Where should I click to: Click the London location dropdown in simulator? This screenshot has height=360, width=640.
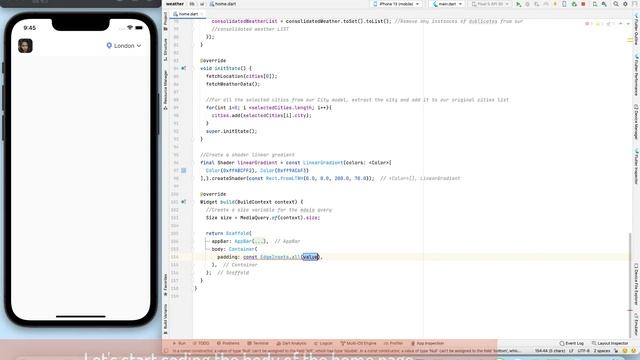click(x=124, y=46)
